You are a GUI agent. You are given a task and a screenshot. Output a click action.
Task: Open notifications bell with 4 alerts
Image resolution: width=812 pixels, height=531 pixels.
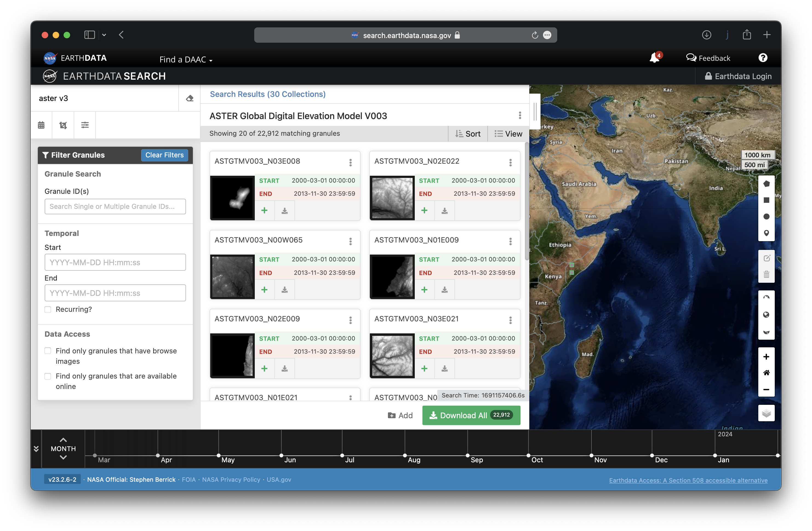(655, 57)
